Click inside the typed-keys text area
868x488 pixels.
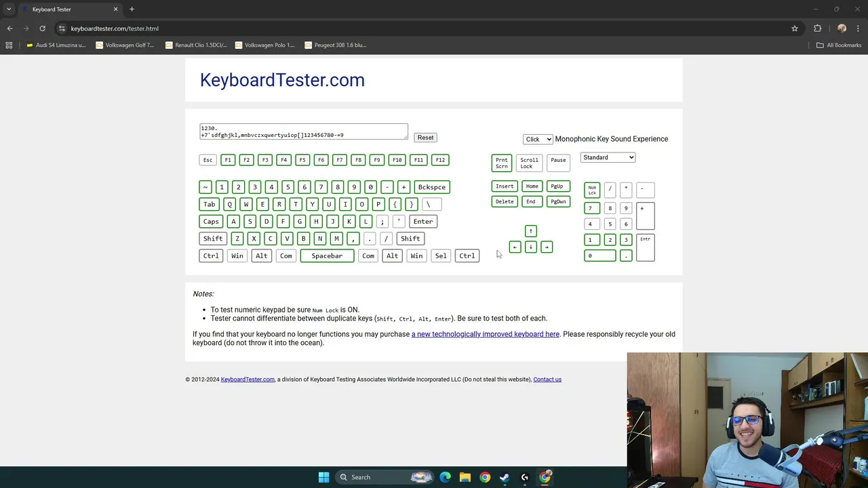304,131
